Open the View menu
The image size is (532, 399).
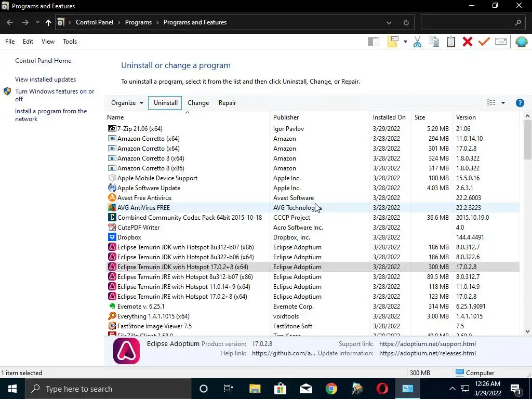[x=48, y=42]
